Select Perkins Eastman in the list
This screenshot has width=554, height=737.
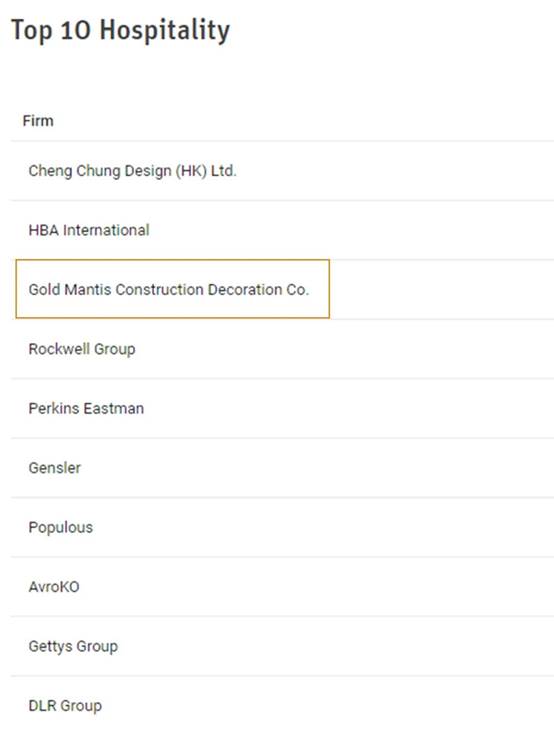point(86,408)
